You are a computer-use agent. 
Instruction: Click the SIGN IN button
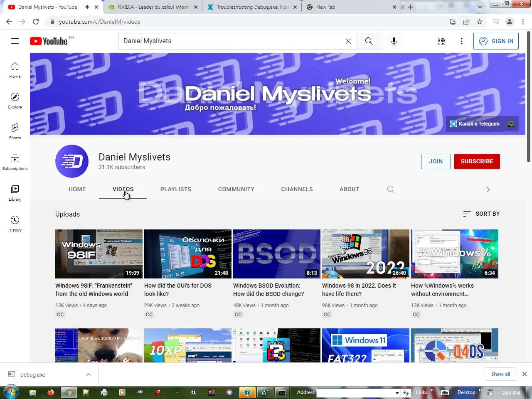pyautogui.click(x=496, y=41)
